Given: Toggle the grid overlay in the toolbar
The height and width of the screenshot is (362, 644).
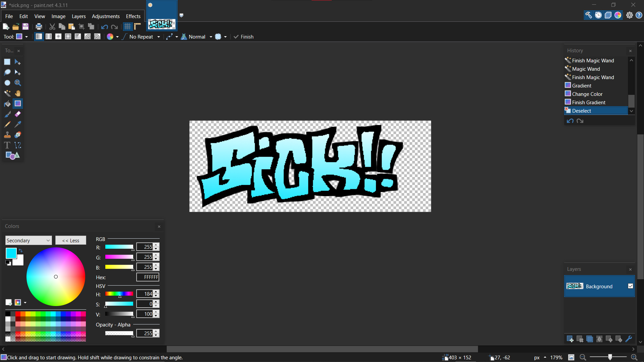Looking at the screenshot, I should point(127,26).
